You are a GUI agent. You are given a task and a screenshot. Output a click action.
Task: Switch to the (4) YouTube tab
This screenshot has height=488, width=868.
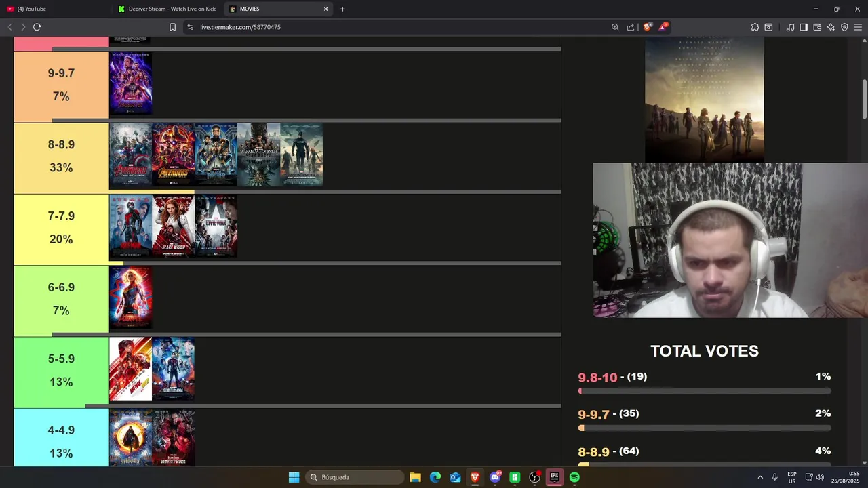(54, 9)
